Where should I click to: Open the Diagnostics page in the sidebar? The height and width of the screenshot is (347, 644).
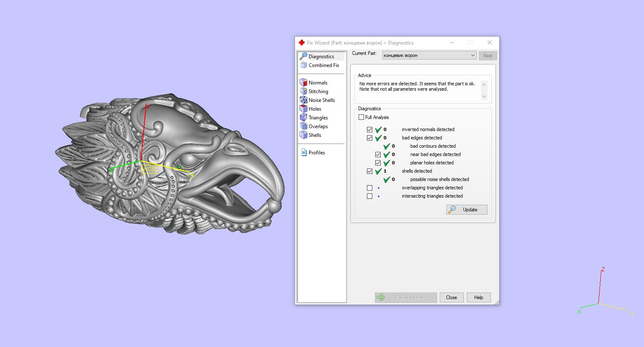[321, 56]
